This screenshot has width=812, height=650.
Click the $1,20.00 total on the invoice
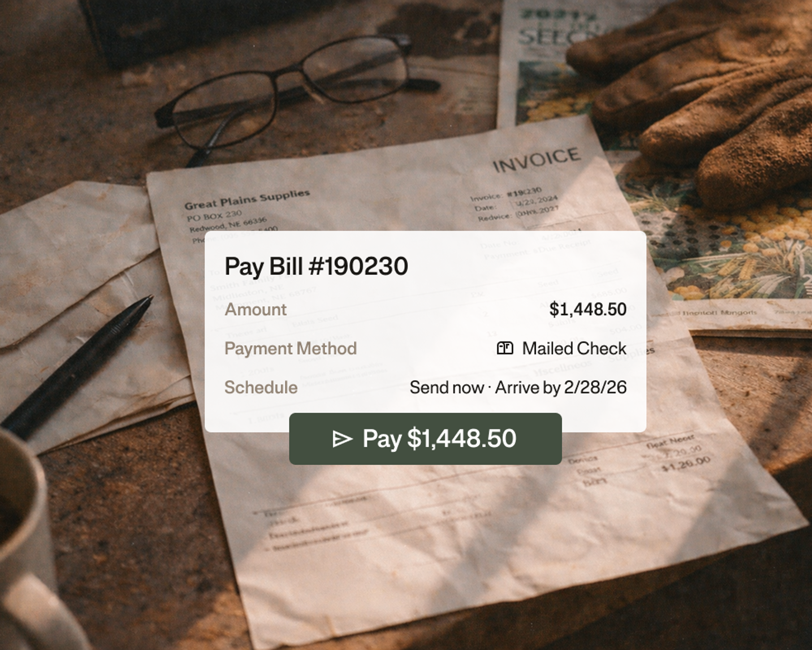pos(686,464)
